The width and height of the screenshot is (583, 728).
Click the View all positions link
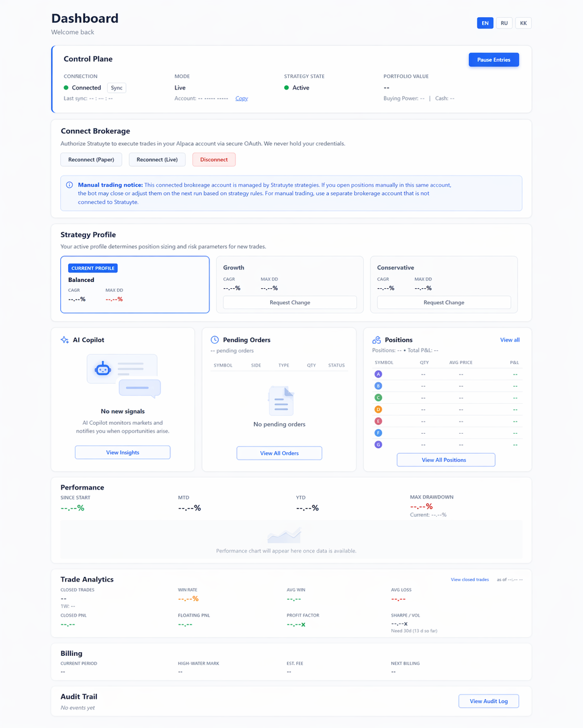pos(510,340)
